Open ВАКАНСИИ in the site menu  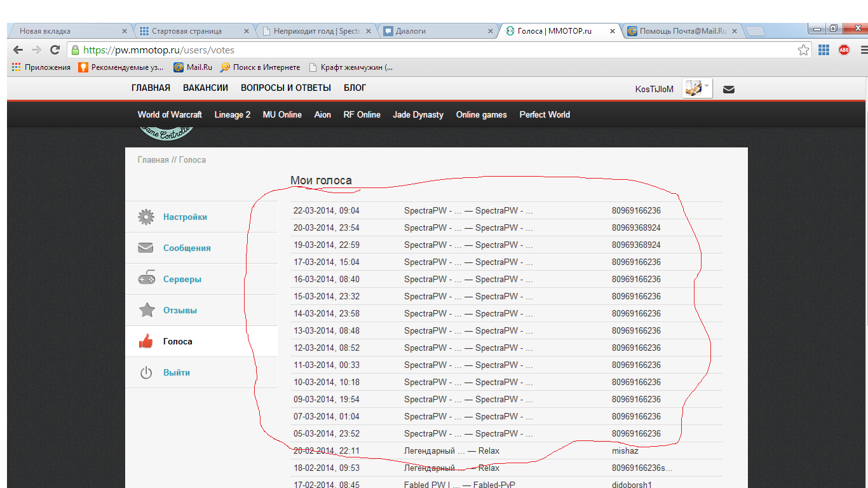point(205,88)
